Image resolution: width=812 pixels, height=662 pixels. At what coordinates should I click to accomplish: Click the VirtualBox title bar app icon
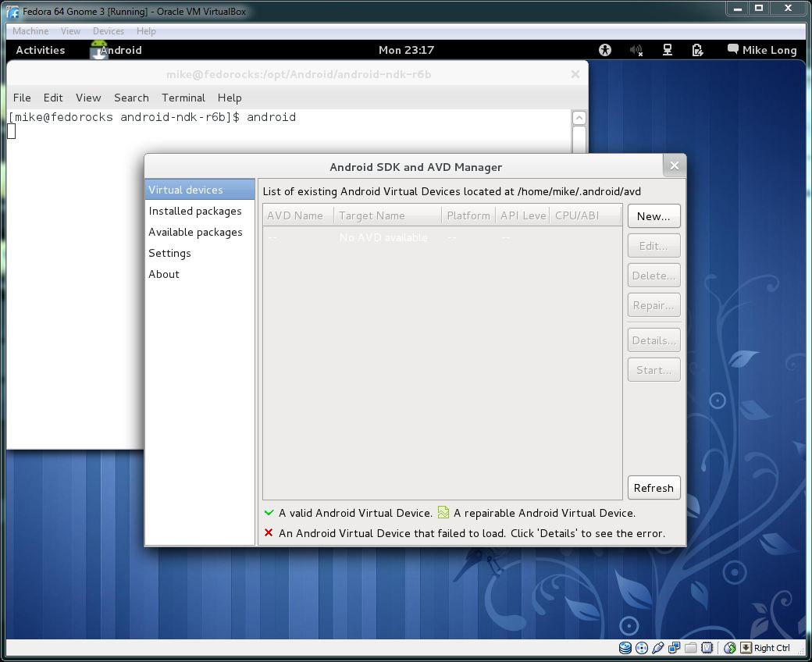tap(13, 12)
